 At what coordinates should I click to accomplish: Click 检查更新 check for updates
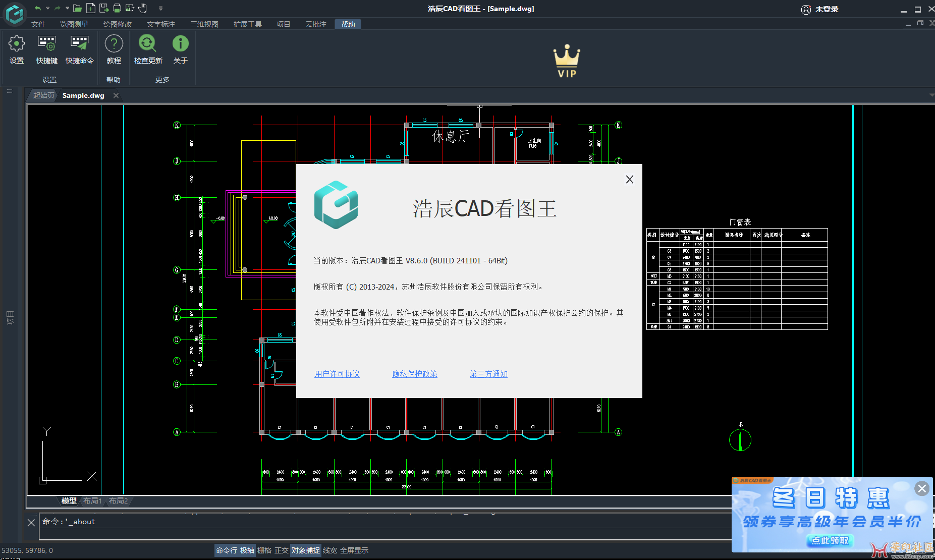(148, 49)
